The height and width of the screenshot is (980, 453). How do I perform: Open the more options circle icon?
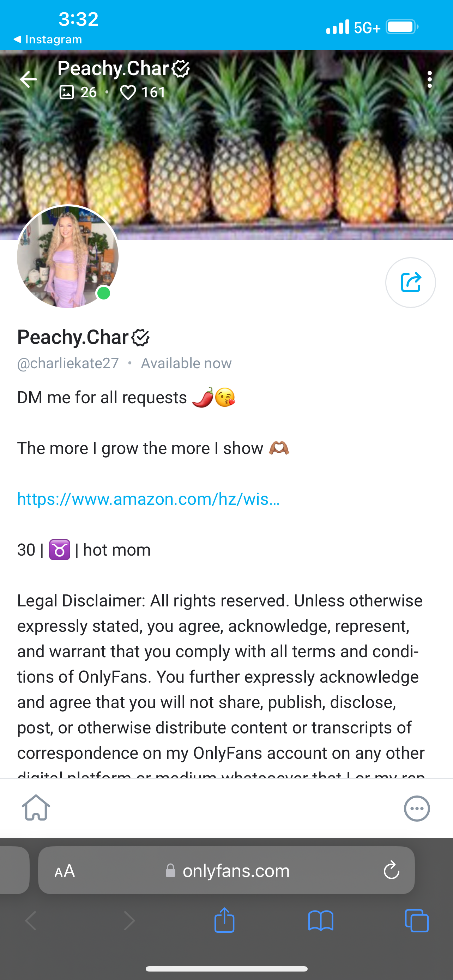[x=417, y=809]
